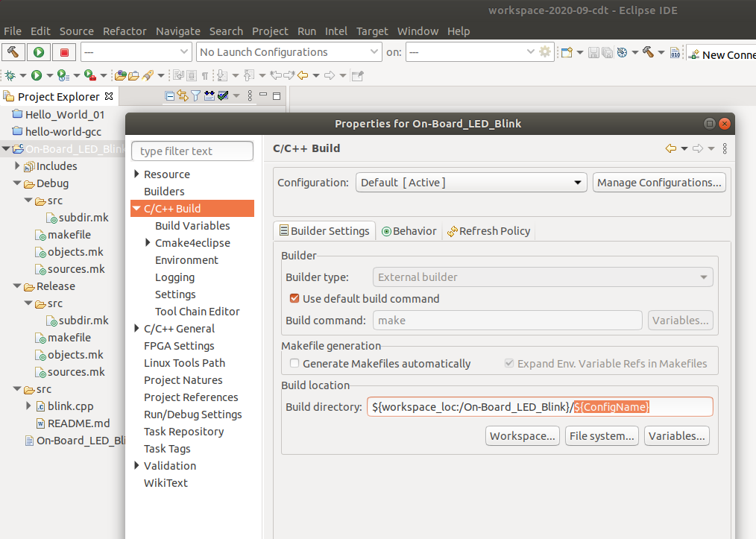Image resolution: width=756 pixels, height=539 pixels.
Task: Open the No Launch Configurations dropdown
Action: tap(290, 52)
